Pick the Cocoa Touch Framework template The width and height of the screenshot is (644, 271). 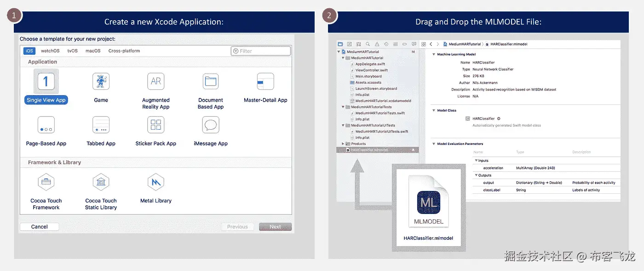point(46,191)
